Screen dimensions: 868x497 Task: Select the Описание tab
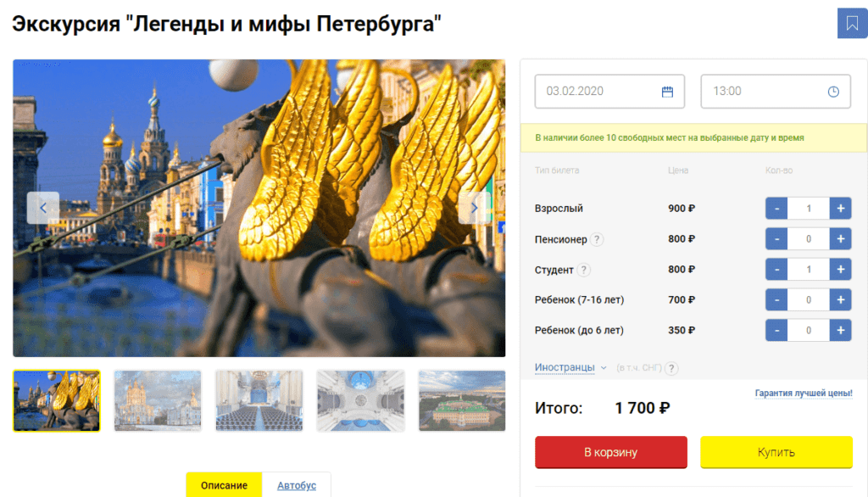(224, 485)
